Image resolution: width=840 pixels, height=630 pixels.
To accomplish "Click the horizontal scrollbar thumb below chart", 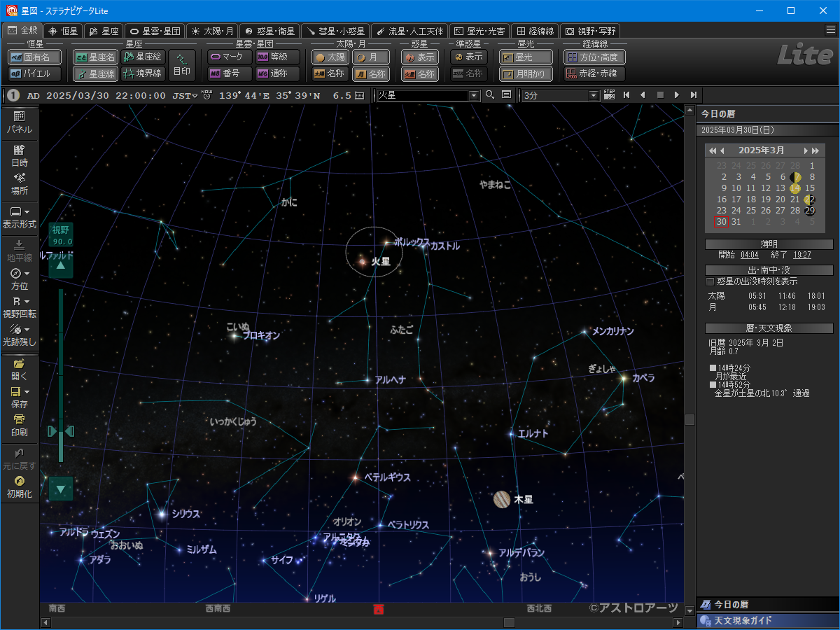I will pos(510,622).
